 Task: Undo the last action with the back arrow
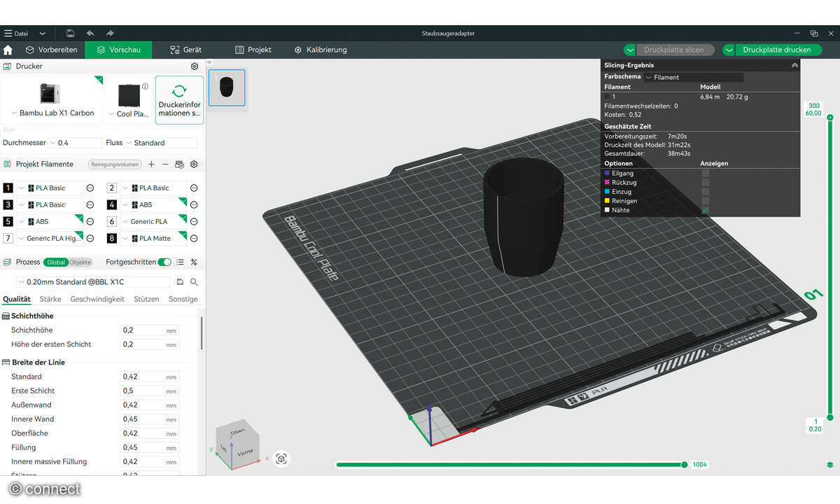click(x=90, y=33)
